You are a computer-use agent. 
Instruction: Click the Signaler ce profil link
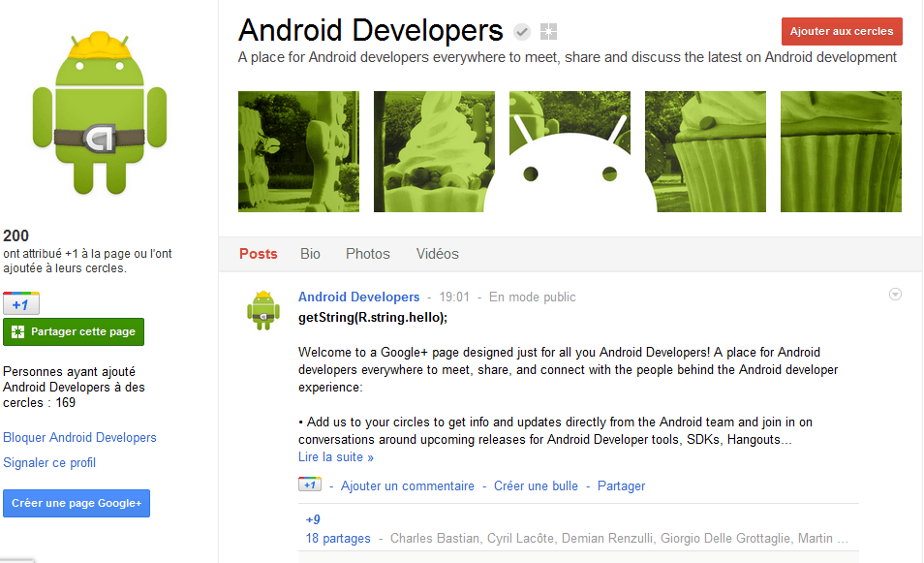pos(49,463)
